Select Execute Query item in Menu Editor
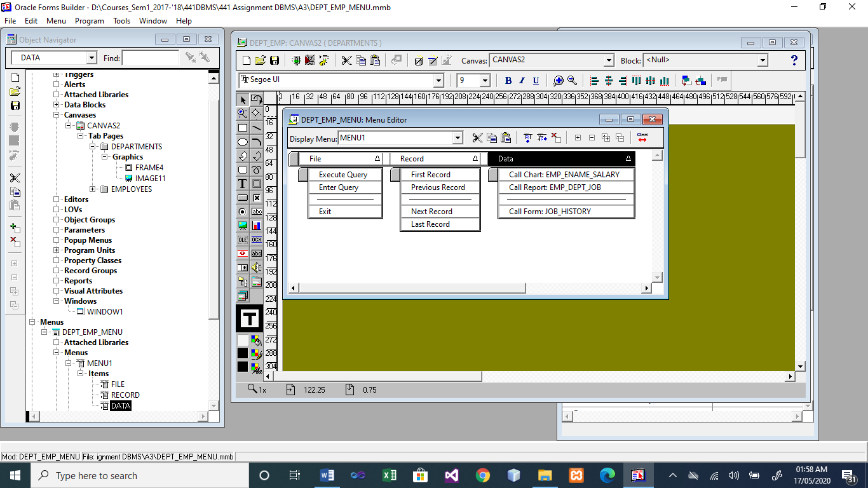This screenshot has width=868, height=488. point(345,175)
